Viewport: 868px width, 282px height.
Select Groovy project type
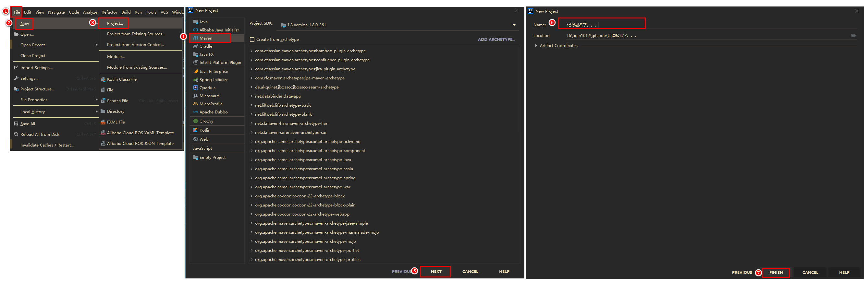217,121
